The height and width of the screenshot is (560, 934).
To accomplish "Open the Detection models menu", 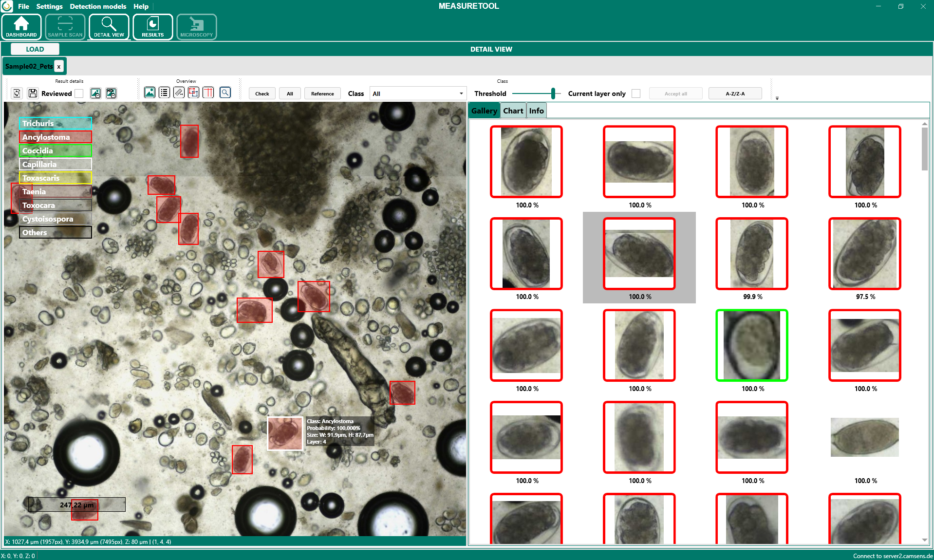I will pos(98,6).
